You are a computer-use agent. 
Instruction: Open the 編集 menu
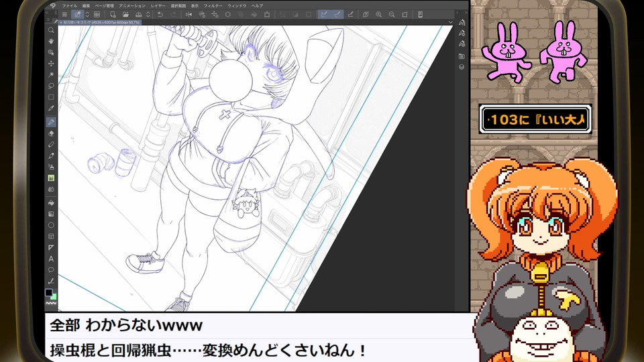[86, 6]
